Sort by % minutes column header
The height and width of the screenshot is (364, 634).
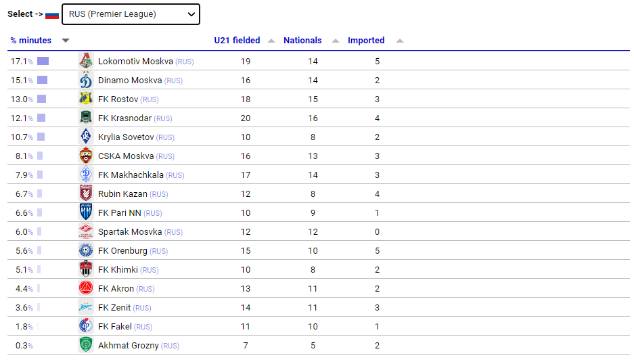[x=30, y=41]
